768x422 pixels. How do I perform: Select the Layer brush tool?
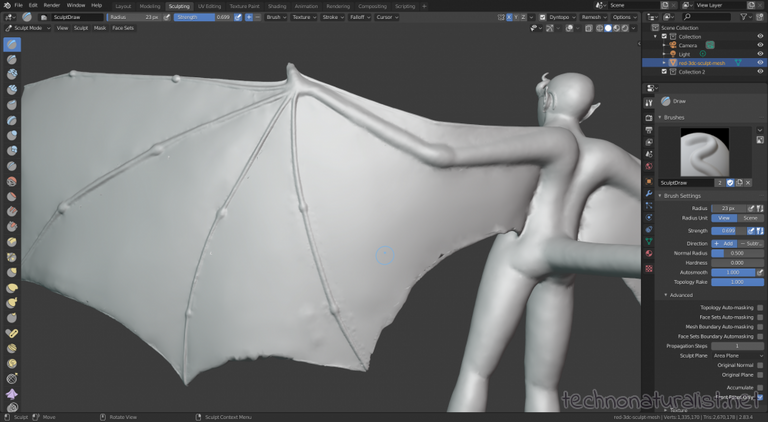coord(12,120)
